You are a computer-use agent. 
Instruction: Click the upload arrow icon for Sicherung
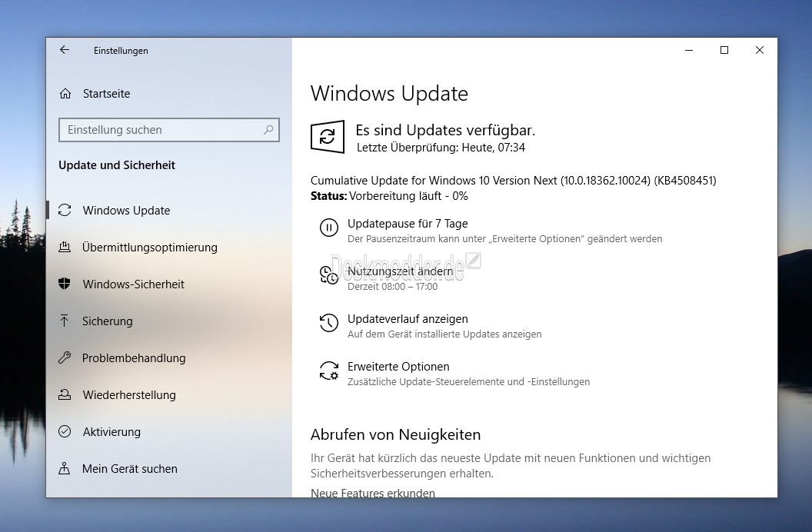65,321
